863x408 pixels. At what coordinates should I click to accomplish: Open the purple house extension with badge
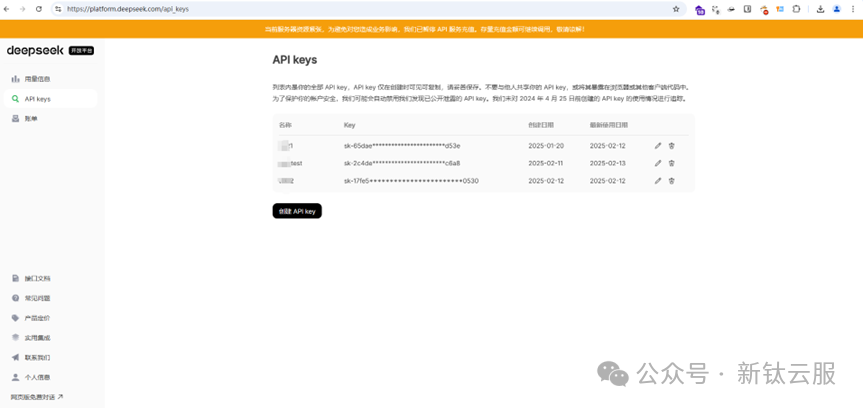click(x=700, y=9)
